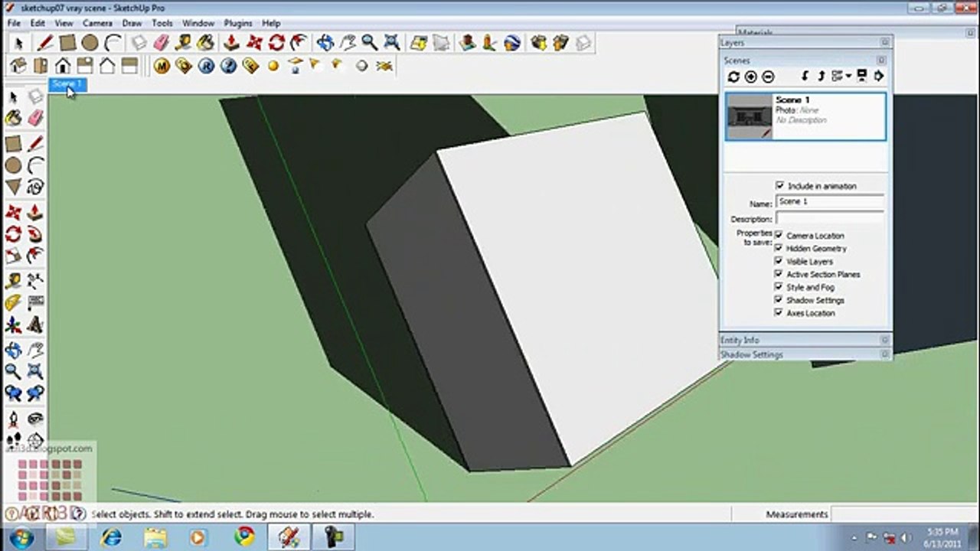980x551 pixels.
Task: Open the Draw menu
Action: click(x=132, y=24)
